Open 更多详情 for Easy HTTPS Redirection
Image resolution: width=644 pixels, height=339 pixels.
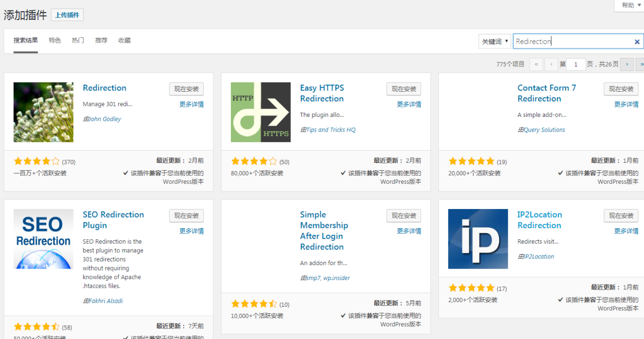[x=409, y=104]
